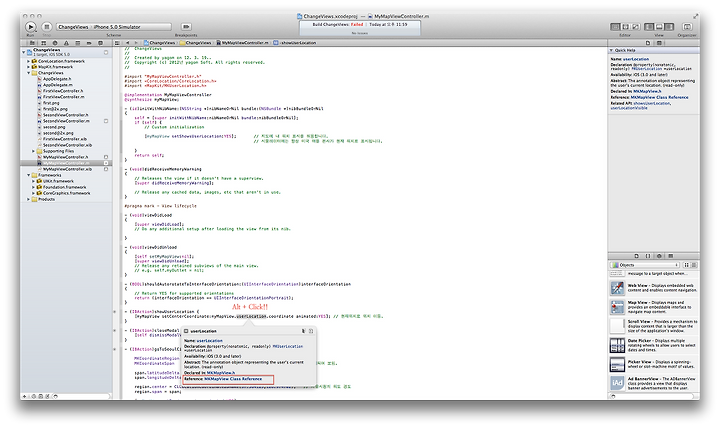Open MKMapView.h link in popover

[221, 373]
